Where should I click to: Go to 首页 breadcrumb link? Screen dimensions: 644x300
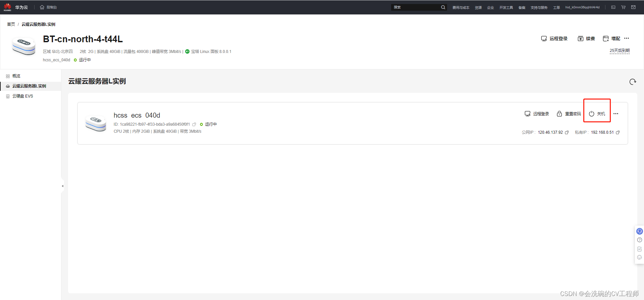coord(11,24)
